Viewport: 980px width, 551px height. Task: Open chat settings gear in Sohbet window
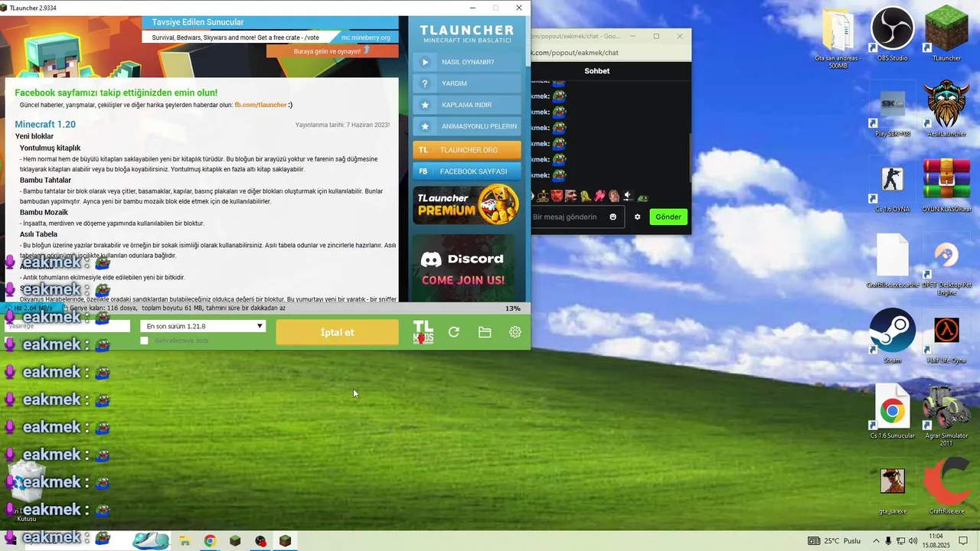tap(637, 217)
